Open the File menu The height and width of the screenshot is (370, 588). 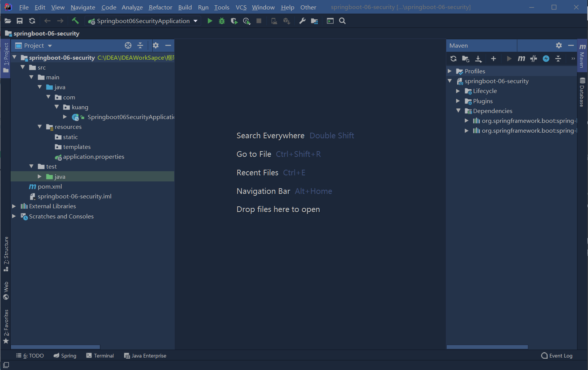(24, 7)
